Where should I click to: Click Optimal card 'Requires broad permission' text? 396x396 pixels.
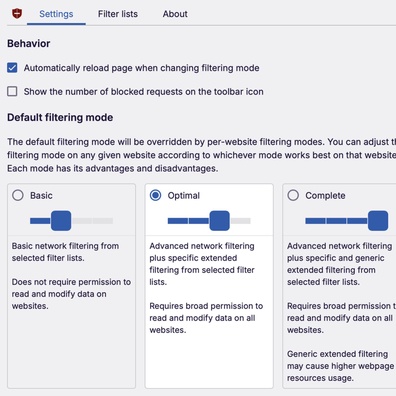coord(206,318)
